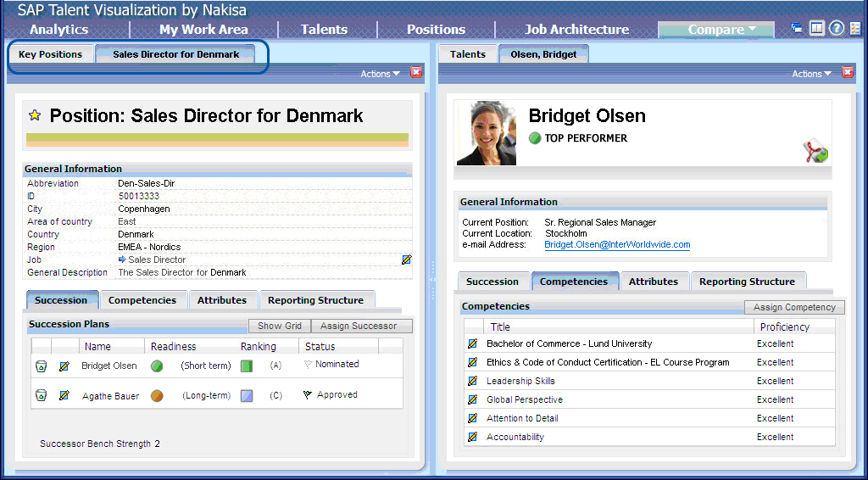
Task: Click the Sales Director job link
Action: tap(157, 260)
